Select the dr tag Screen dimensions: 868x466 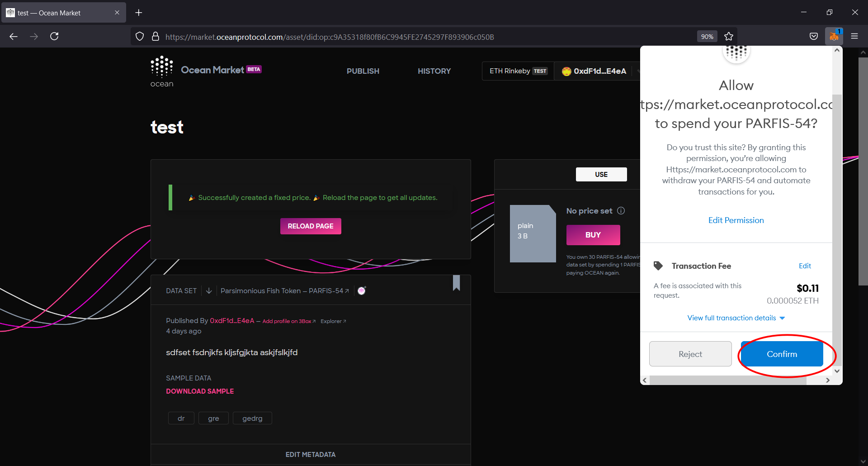(x=181, y=418)
